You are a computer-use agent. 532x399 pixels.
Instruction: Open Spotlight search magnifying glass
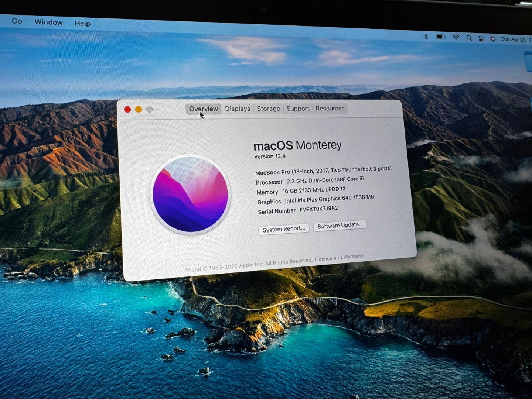pos(469,38)
